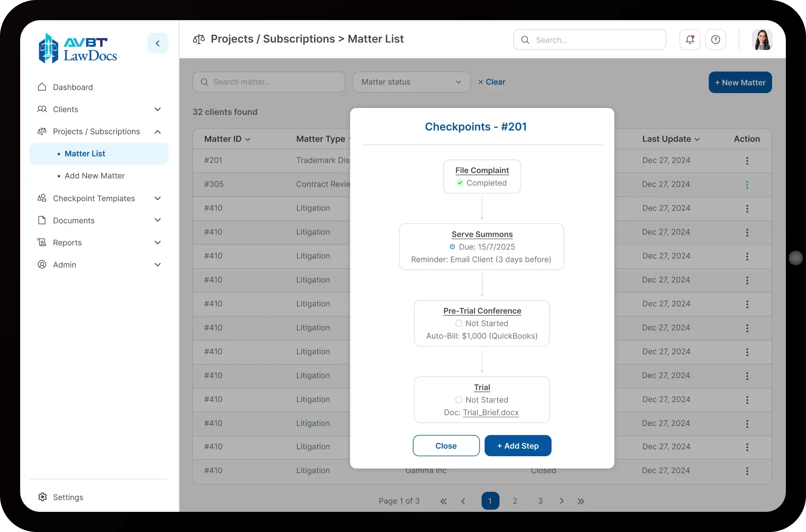Open the help question mark icon
Image resolution: width=806 pixels, height=532 pixels.
click(715, 39)
